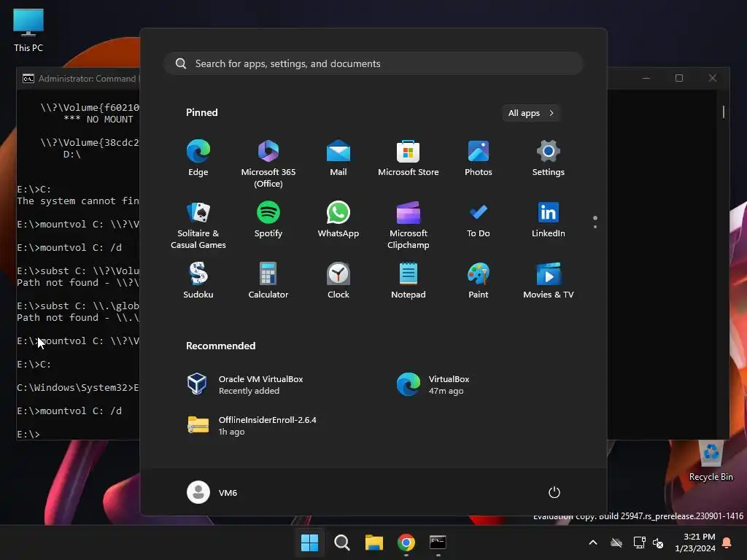Click the Power button in Start menu
Viewport: 747px width, 560px height.
coord(554,492)
